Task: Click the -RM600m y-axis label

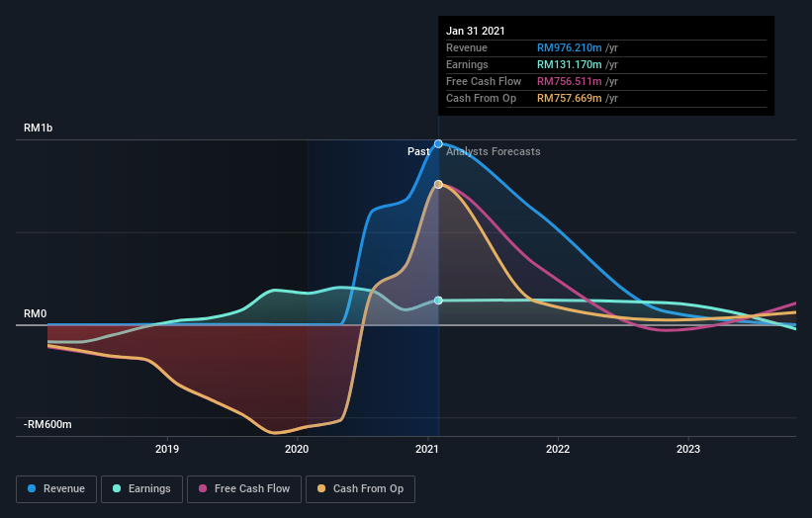Action: tap(47, 424)
